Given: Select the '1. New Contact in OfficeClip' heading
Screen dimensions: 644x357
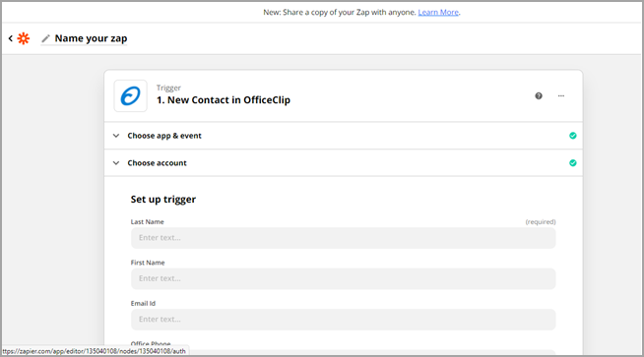Looking at the screenshot, I should pyautogui.click(x=223, y=100).
